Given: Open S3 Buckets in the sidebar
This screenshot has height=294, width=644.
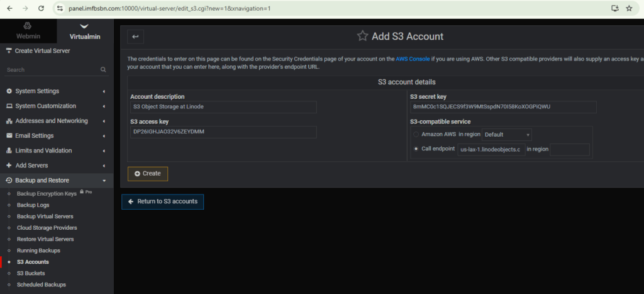Looking at the screenshot, I should coord(31,273).
